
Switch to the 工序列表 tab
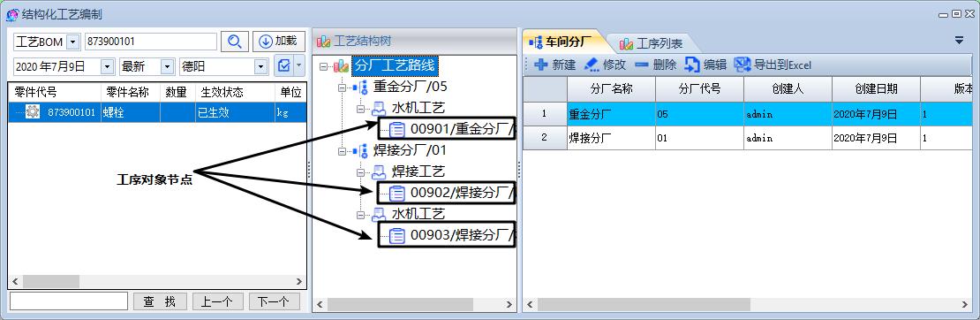(651, 43)
